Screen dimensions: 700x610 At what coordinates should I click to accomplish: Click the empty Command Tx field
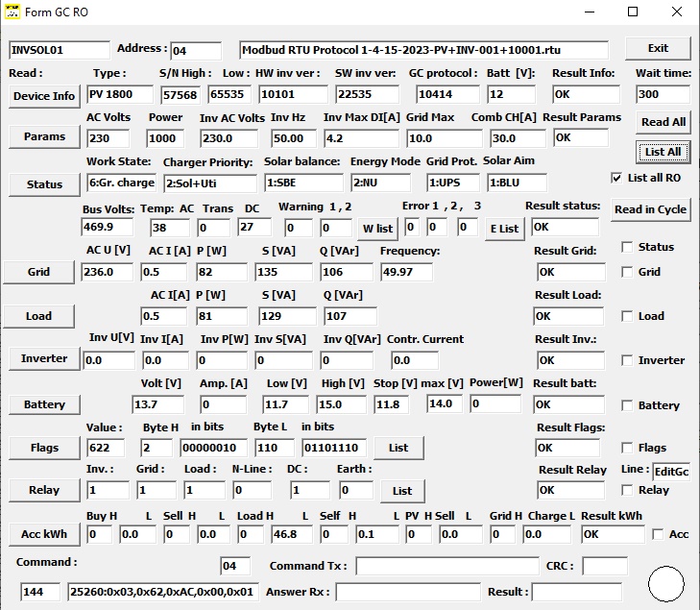[x=447, y=566]
